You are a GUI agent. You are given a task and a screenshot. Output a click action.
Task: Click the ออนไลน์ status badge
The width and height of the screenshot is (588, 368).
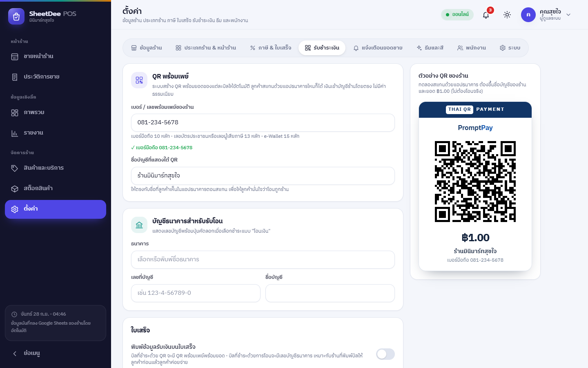point(457,15)
